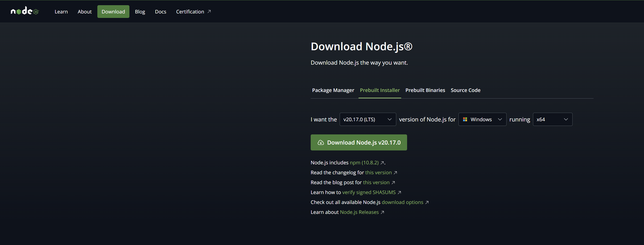Click the 'Read the blog post for' text
Screen dimensions: 644x245
click(336, 183)
